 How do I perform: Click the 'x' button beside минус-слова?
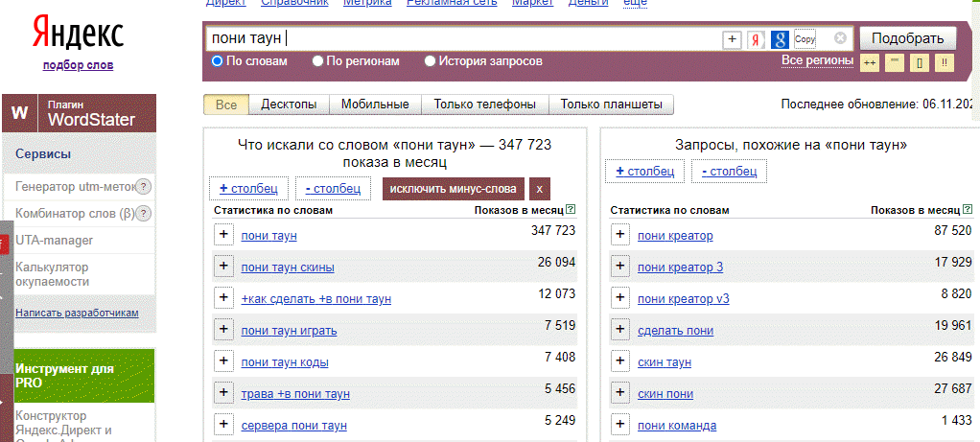pos(539,188)
